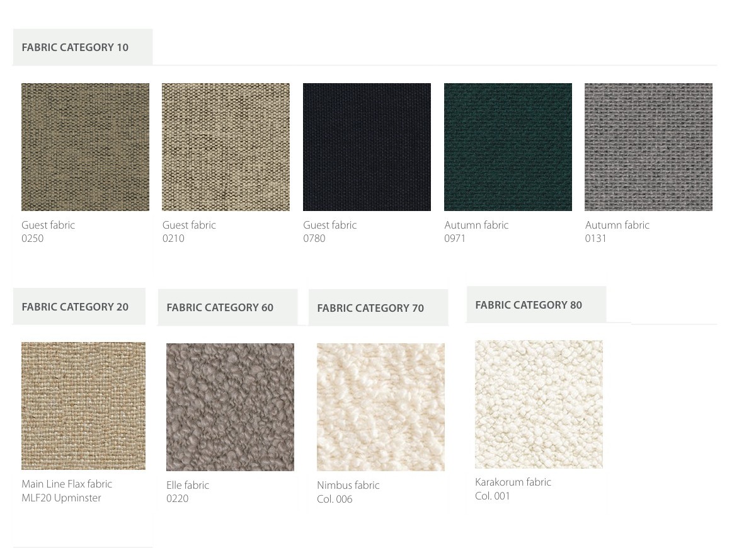Click the "Autumn fabric 0971" label
The image size is (756, 548).
click(x=476, y=232)
